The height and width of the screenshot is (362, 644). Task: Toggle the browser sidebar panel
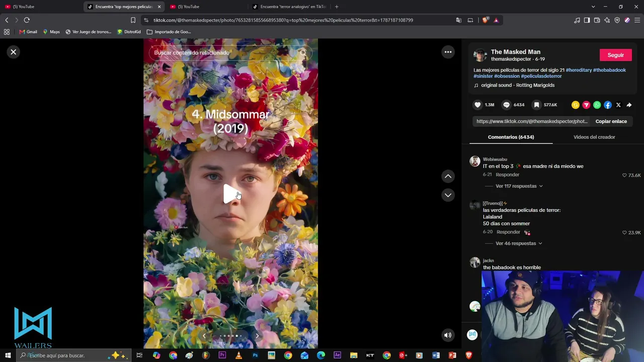pyautogui.click(x=587, y=20)
